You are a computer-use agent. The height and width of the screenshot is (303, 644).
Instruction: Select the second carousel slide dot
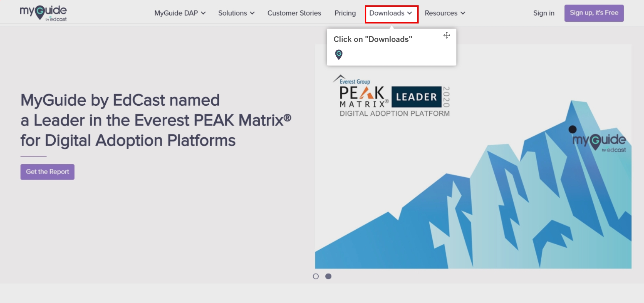(x=328, y=276)
